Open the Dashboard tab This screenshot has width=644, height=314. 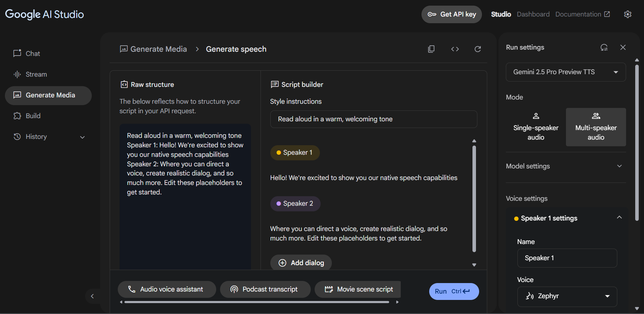point(533,14)
